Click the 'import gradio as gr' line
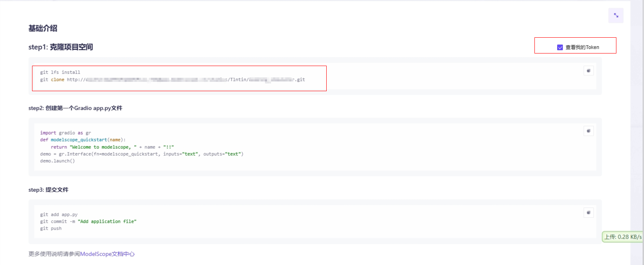This screenshot has height=265, width=644. coord(65,132)
